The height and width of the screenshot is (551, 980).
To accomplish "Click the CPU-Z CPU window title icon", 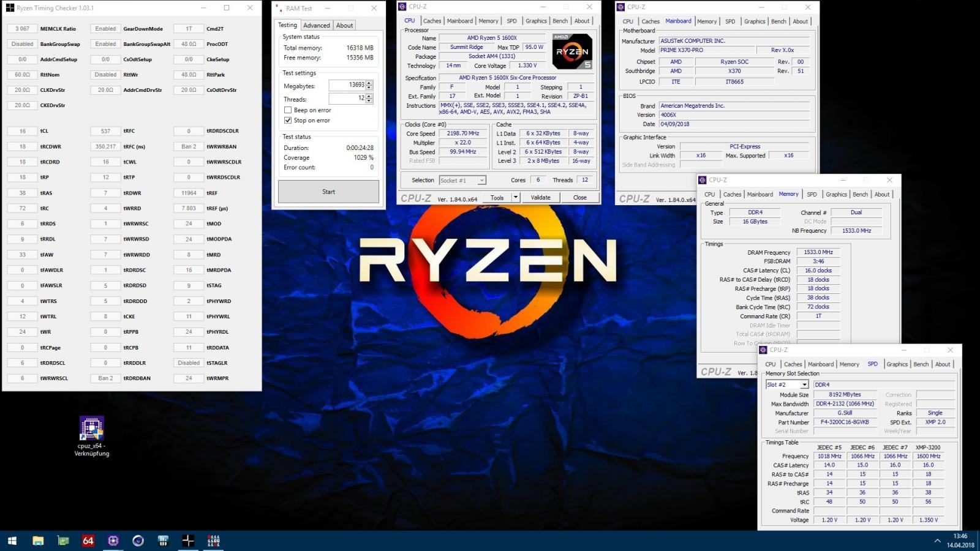I will pos(402,7).
